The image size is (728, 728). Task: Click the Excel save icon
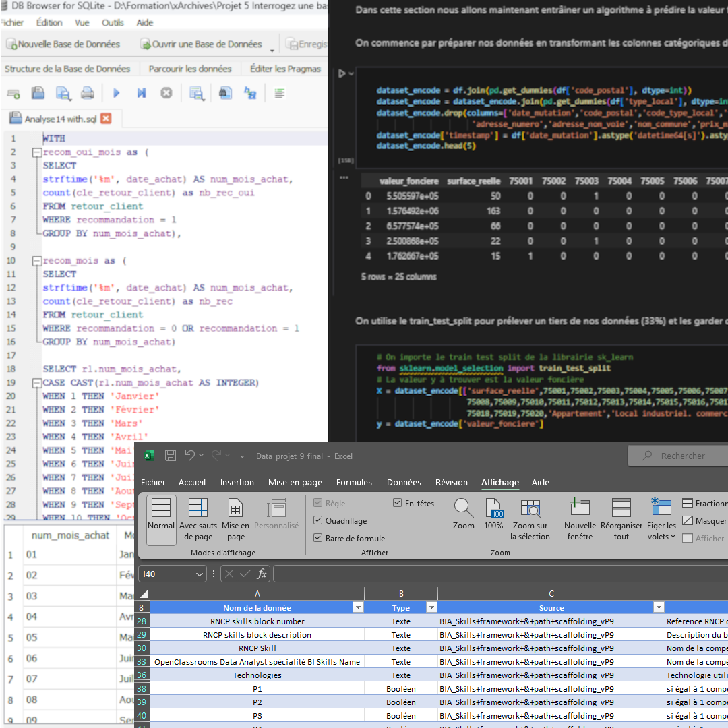[171, 456]
